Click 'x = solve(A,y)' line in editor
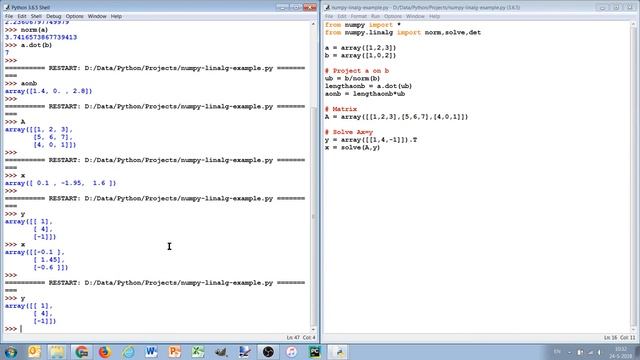Image resolution: width=640 pixels, height=360 pixels. coord(352,147)
